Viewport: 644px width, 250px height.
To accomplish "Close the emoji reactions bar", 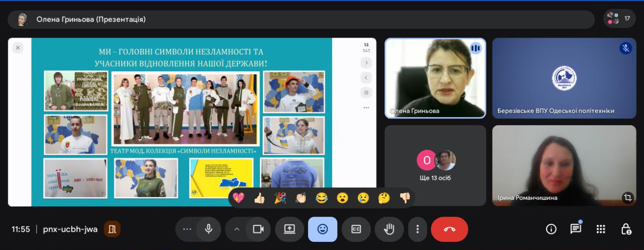I will (x=322, y=229).
